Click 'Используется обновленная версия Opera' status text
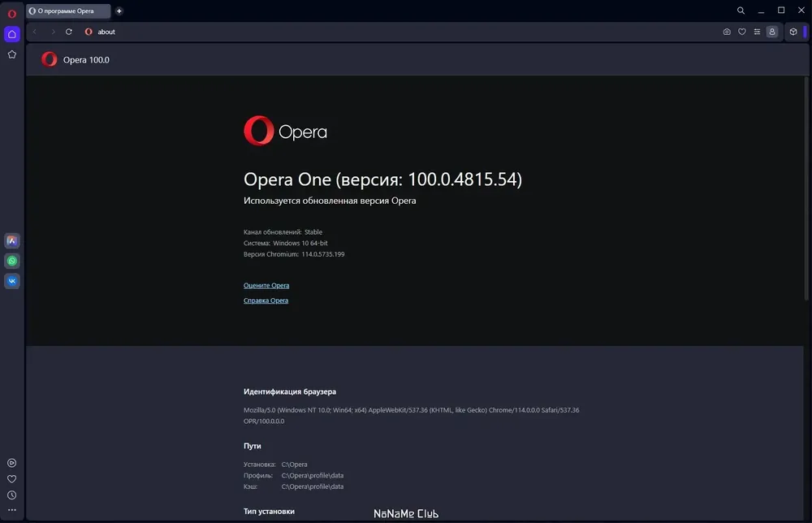812x523 pixels. tap(330, 201)
